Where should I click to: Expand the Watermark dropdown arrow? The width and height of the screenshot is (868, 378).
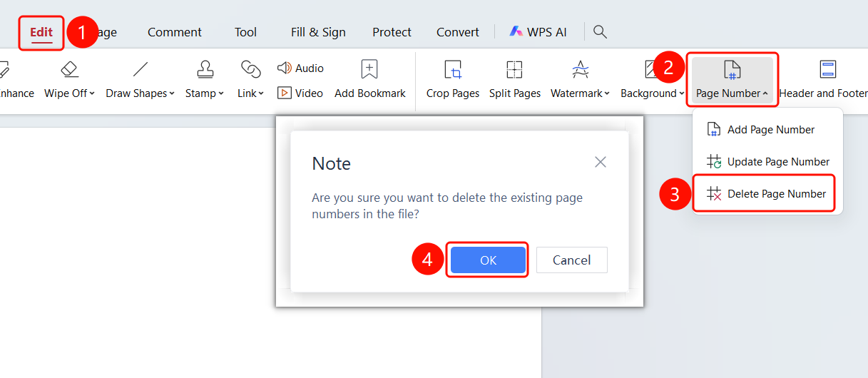607,93
